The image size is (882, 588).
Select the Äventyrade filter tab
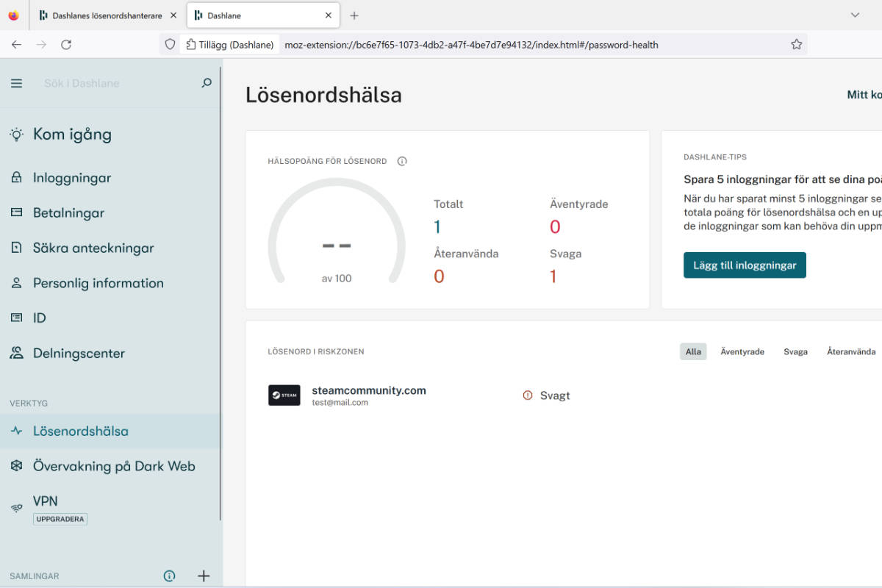coord(742,351)
